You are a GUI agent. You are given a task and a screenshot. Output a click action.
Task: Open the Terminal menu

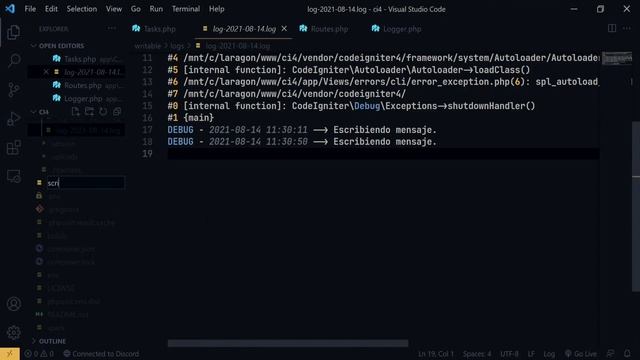click(x=186, y=9)
